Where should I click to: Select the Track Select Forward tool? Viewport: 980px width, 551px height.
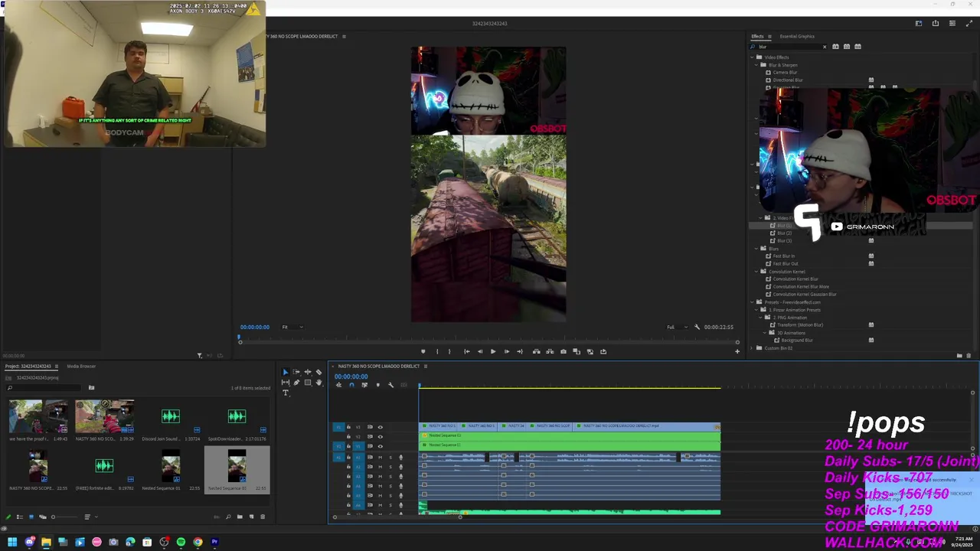coord(296,372)
